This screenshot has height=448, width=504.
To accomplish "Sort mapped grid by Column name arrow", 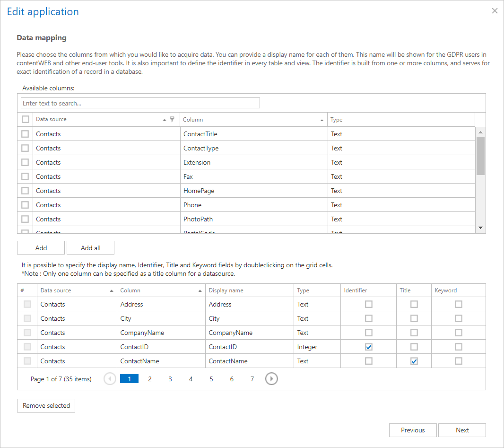I will (200, 290).
